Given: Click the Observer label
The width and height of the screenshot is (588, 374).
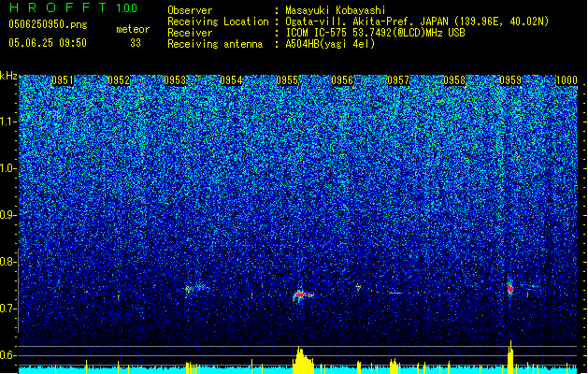Looking at the screenshot, I should pos(190,10).
